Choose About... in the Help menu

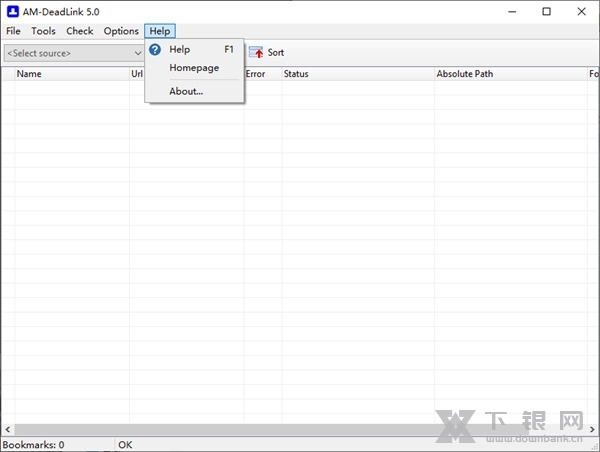[x=186, y=91]
